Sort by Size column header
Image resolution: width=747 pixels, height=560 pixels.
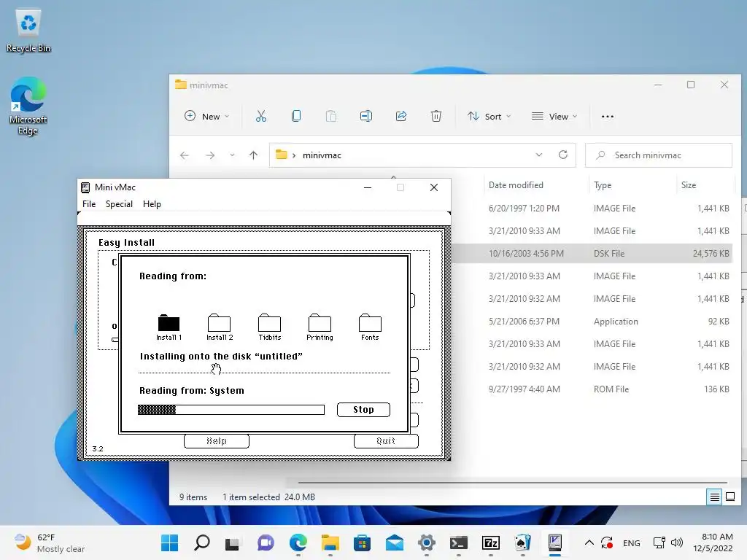click(x=689, y=185)
